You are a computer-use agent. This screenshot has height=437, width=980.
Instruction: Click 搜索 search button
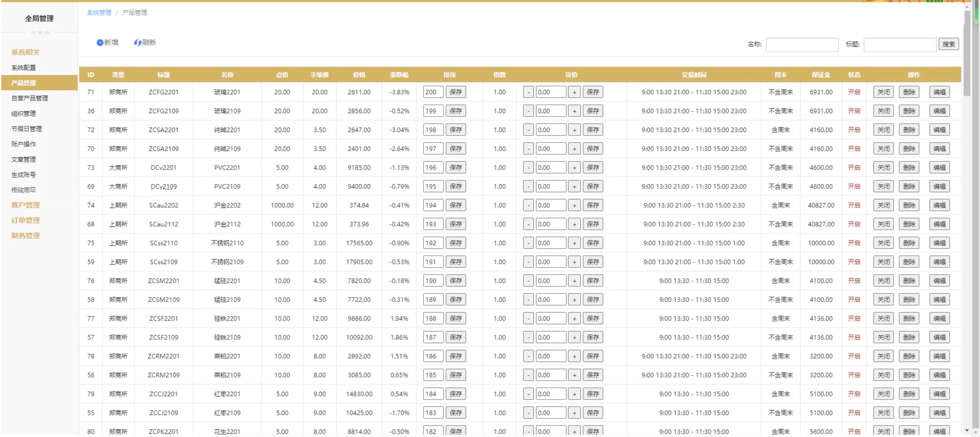pos(949,44)
